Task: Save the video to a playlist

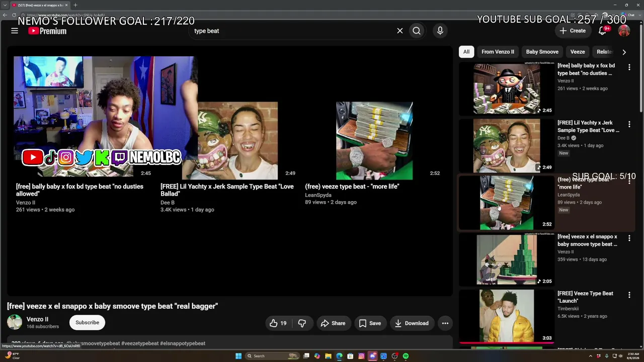Action: point(370,323)
